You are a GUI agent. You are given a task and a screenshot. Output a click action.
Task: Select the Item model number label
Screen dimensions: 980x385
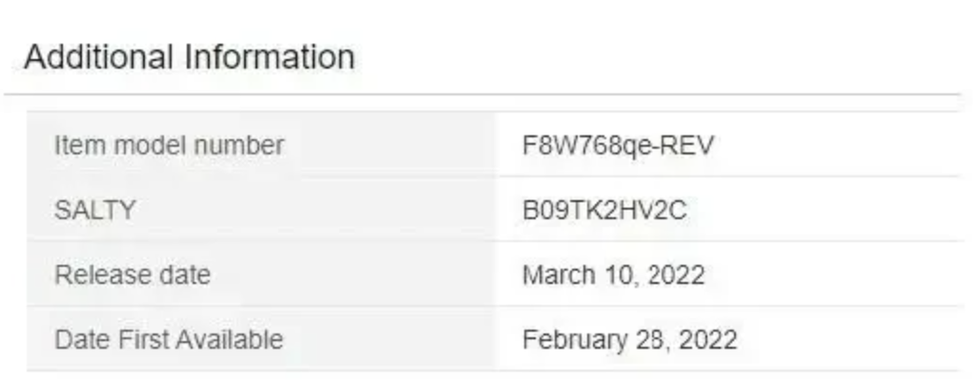tap(170, 145)
